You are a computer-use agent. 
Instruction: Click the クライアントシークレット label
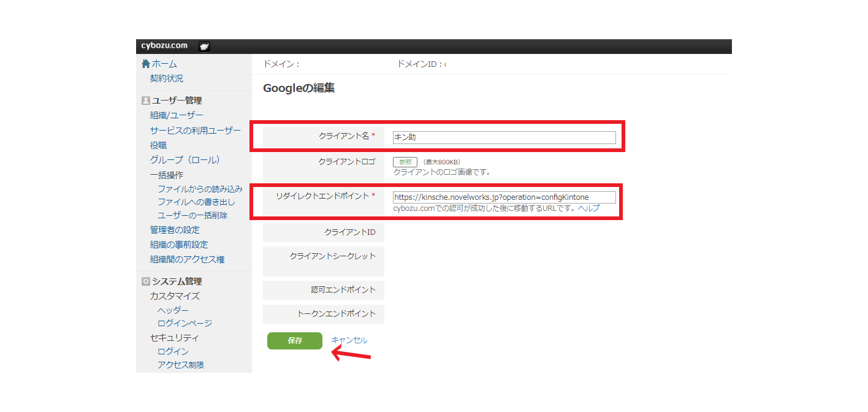click(333, 256)
